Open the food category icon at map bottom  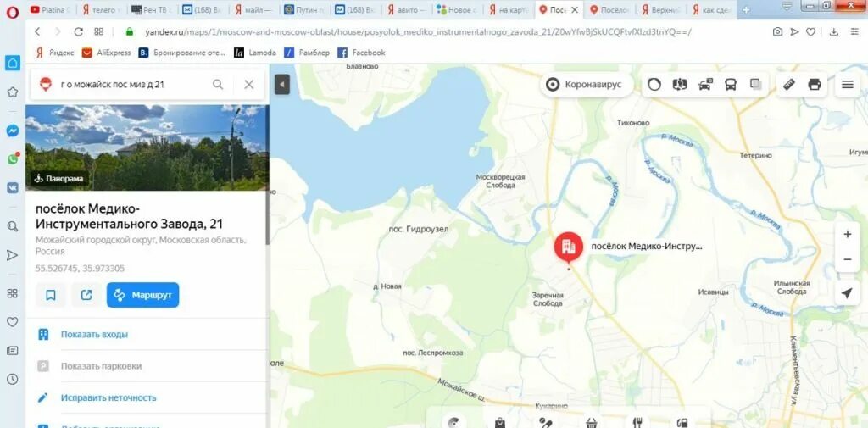637,422
